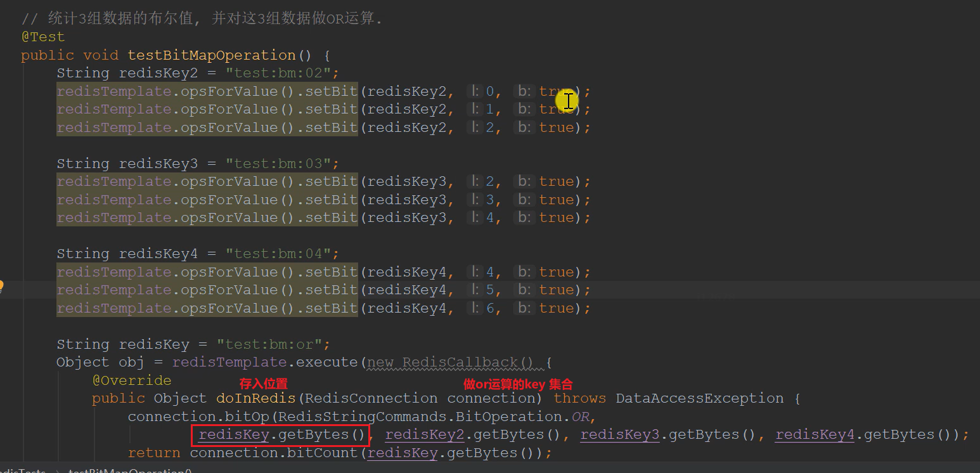
Task: Click redisKey3.getBytes() in bitOp arguments
Action: click(x=669, y=435)
